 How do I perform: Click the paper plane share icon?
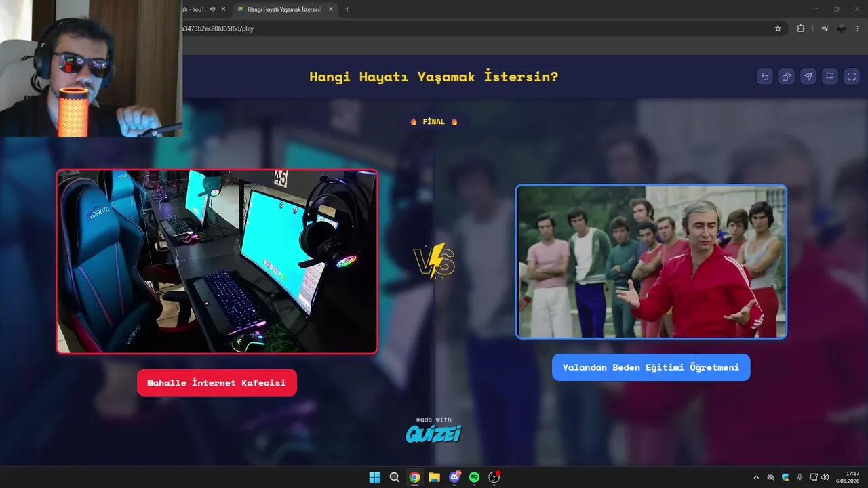(808, 77)
